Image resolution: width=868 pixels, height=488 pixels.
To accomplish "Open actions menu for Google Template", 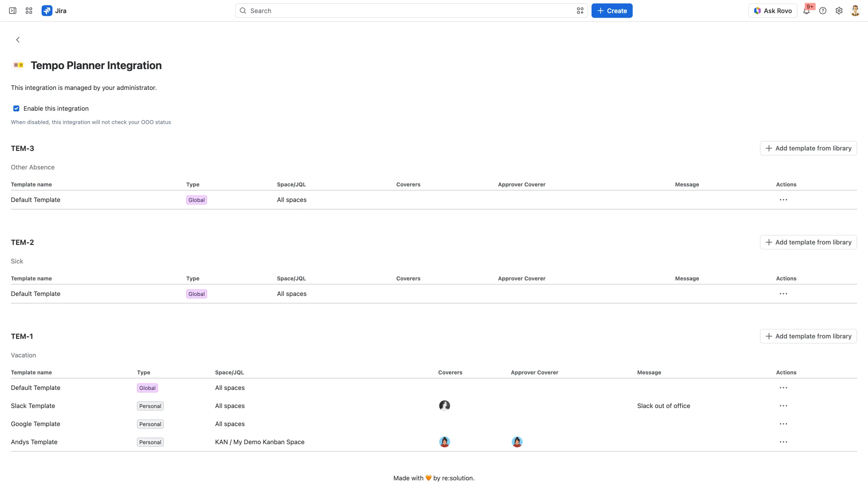I will [783, 424].
